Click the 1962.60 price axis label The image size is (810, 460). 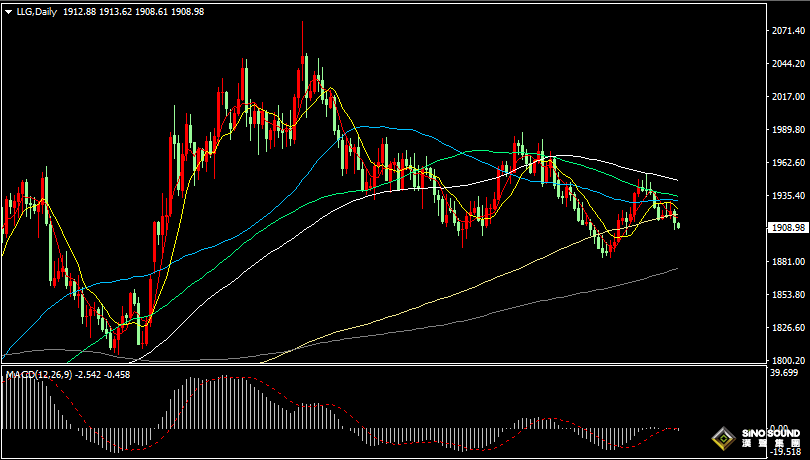pos(788,163)
